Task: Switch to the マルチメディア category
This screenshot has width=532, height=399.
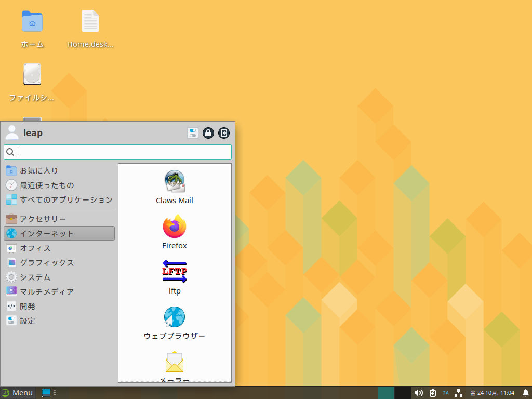Action: click(47, 292)
